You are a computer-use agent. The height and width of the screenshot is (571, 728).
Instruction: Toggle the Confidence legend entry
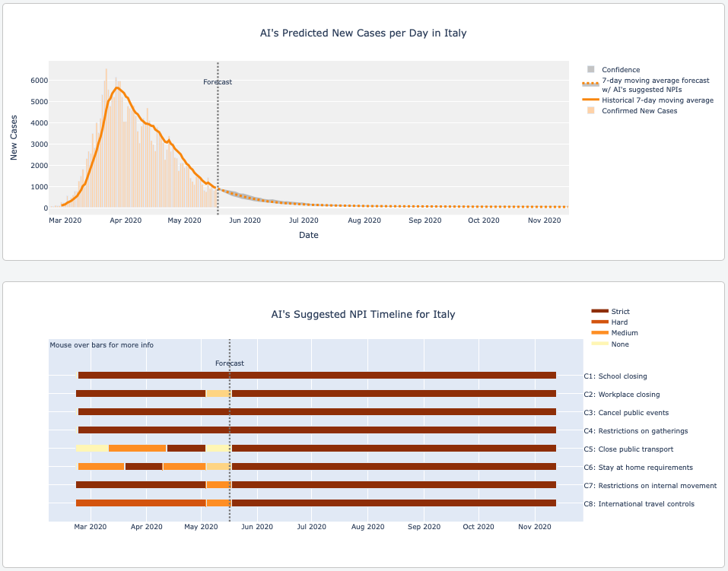click(620, 70)
